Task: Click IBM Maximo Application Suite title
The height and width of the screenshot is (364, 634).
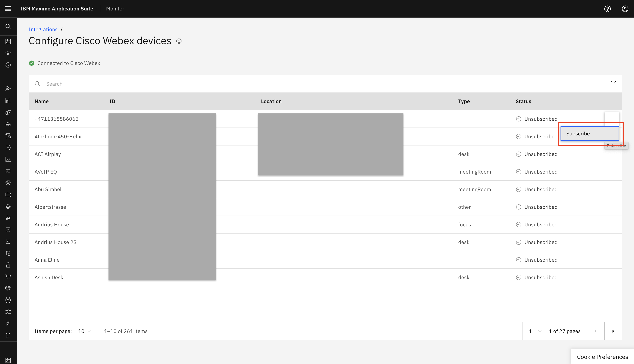Action: pyautogui.click(x=57, y=9)
